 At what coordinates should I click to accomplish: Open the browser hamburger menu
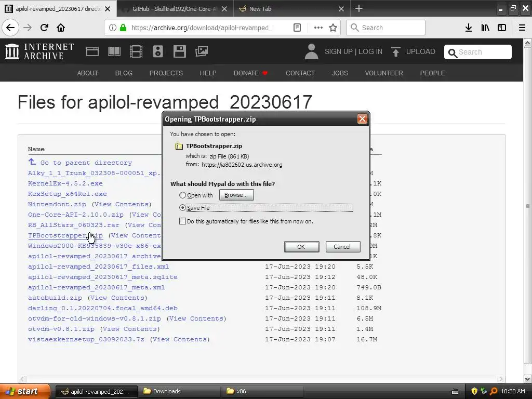522,28
